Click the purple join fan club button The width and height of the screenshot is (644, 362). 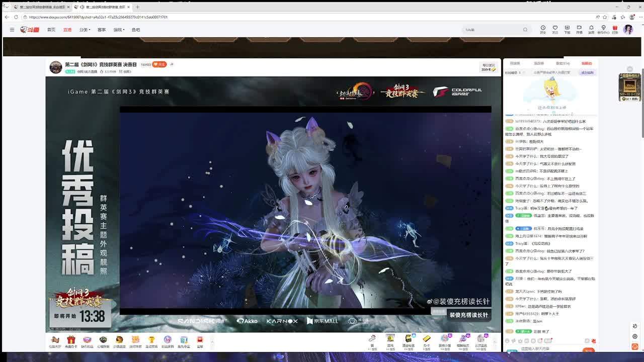[x=587, y=72]
